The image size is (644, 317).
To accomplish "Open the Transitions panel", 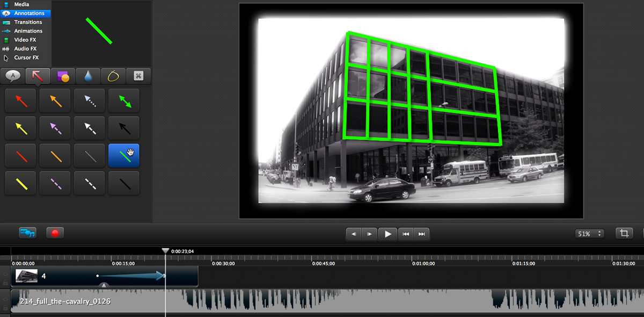I will (x=28, y=22).
